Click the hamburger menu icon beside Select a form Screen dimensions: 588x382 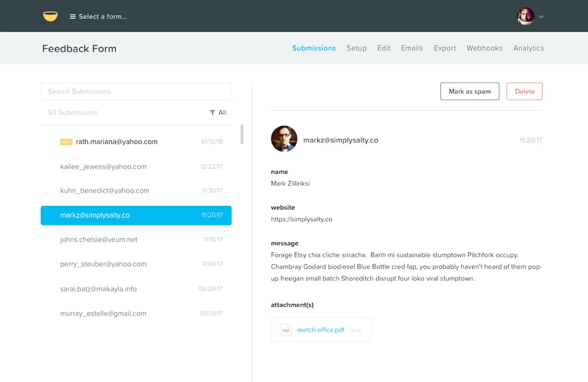[73, 17]
